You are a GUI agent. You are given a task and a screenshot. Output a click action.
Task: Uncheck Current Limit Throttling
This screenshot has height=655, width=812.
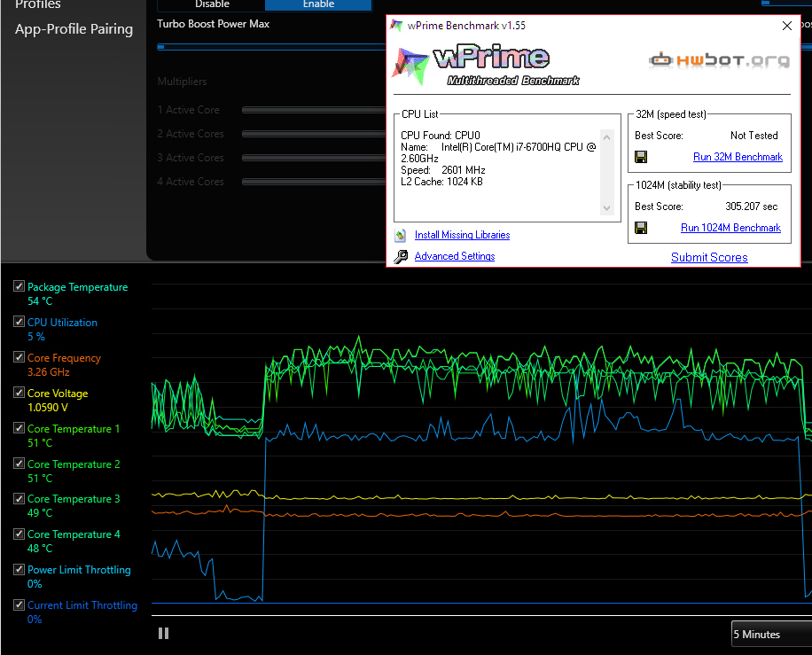pyautogui.click(x=20, y=604)
